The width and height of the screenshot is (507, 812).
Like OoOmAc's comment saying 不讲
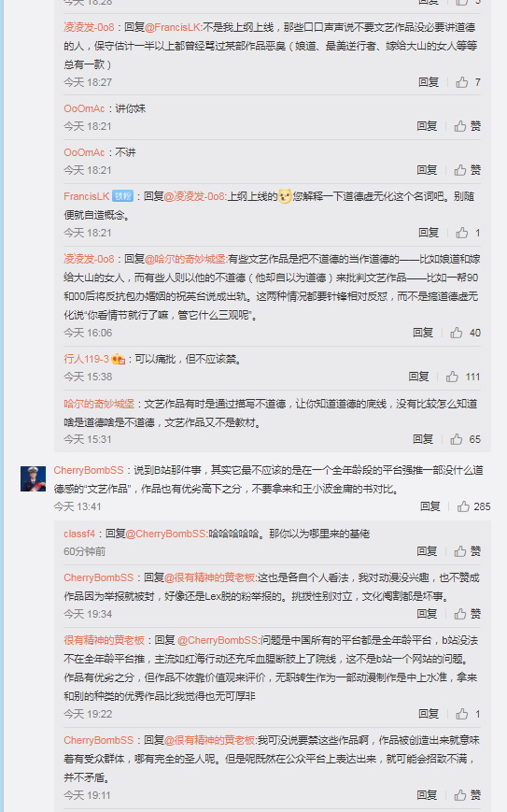coord(468,170)
